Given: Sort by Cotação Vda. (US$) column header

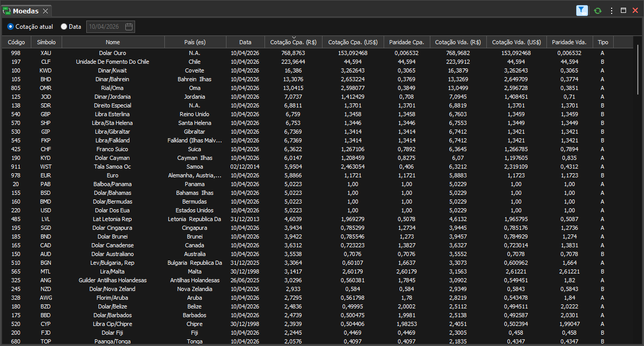Looking at the screenshot, I should point(516,42).
